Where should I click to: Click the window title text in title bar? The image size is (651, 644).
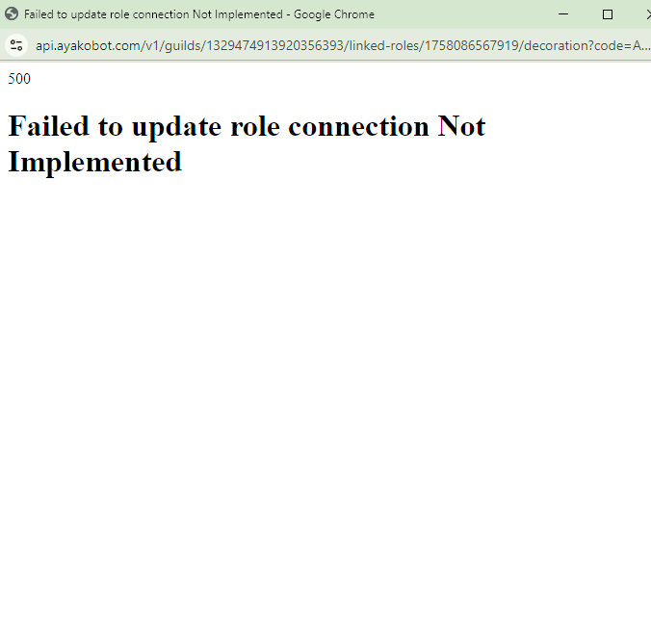click(199, 14)
